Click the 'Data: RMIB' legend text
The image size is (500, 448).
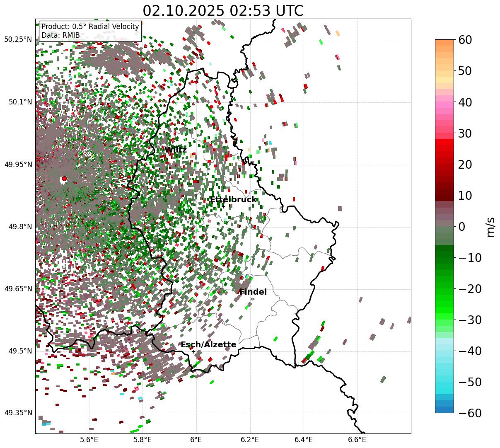[x=60, y=35]
